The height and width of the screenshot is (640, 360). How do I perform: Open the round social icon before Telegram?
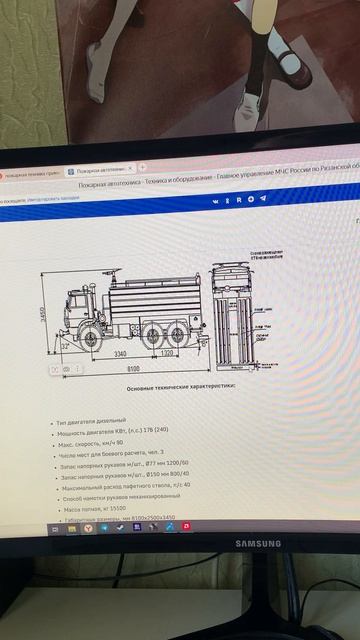point(251,199)
